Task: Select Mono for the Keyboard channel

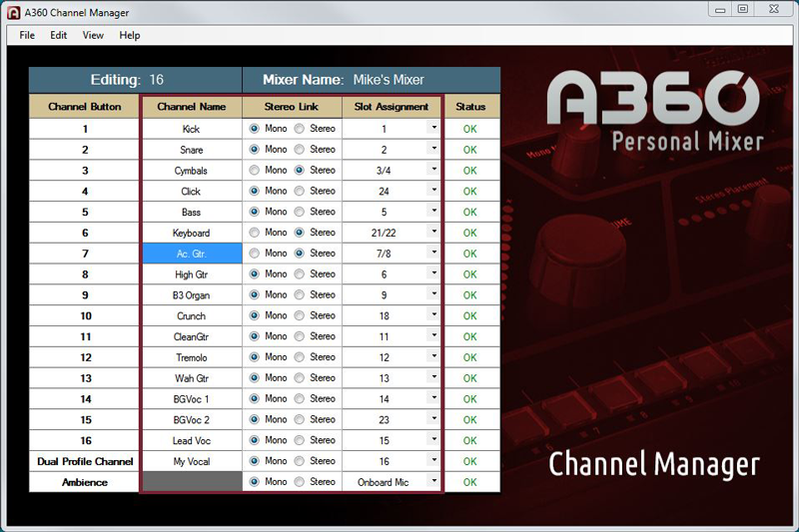Action: point(255,233)
